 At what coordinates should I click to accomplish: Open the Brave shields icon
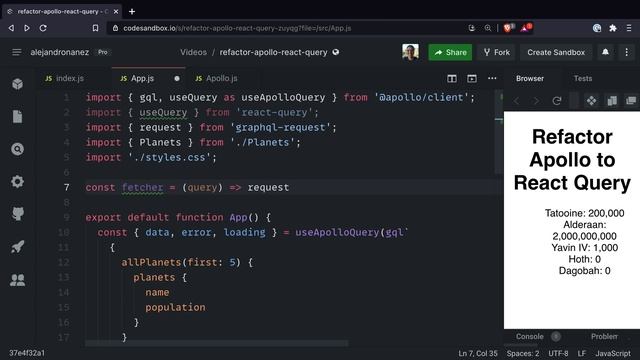point(507,28)
